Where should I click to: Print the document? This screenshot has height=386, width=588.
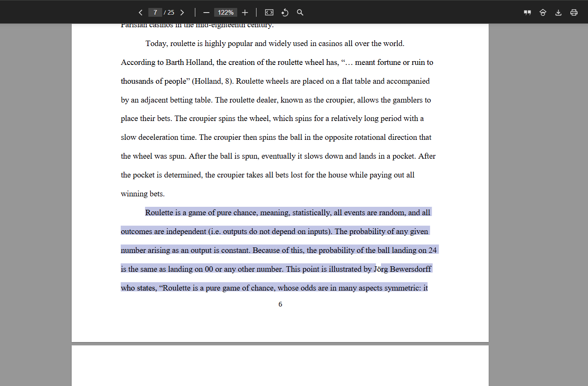[574, 13]
